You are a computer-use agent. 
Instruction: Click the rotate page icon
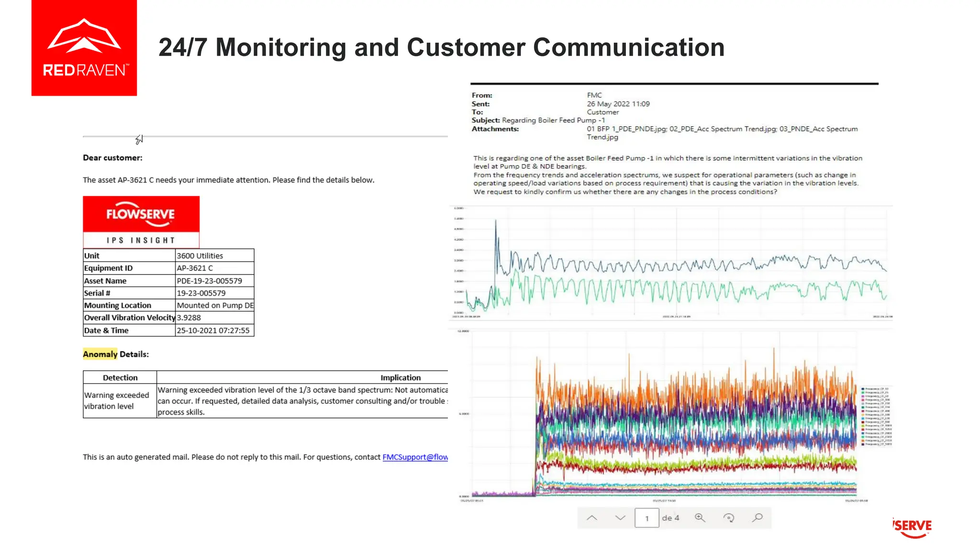coord(729,518)
